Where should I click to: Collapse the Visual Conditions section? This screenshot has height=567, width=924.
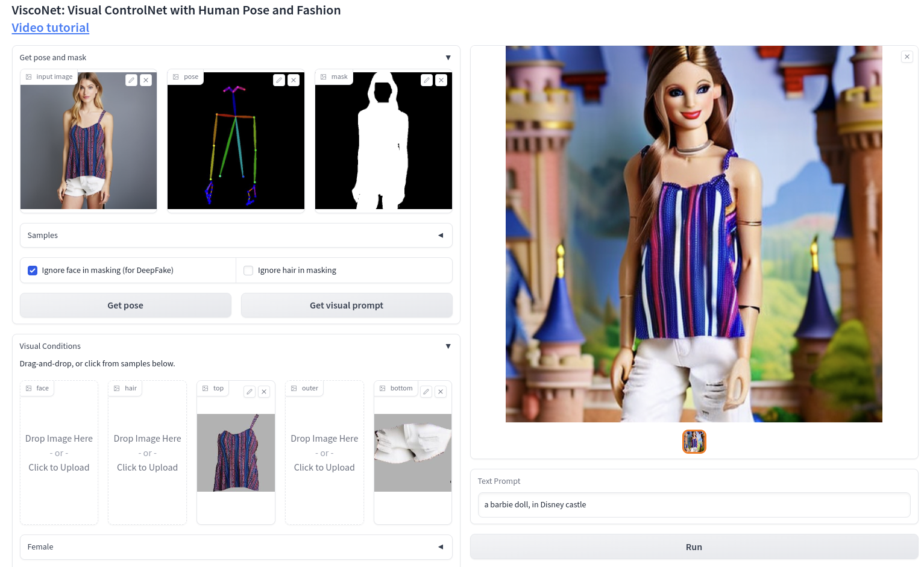(x=448, y=346)
